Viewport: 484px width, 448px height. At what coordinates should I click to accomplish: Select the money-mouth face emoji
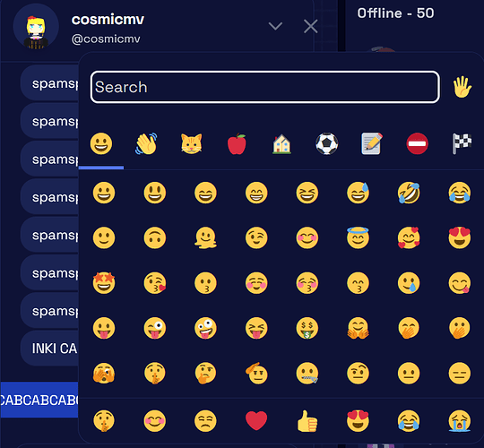[307, 328]
